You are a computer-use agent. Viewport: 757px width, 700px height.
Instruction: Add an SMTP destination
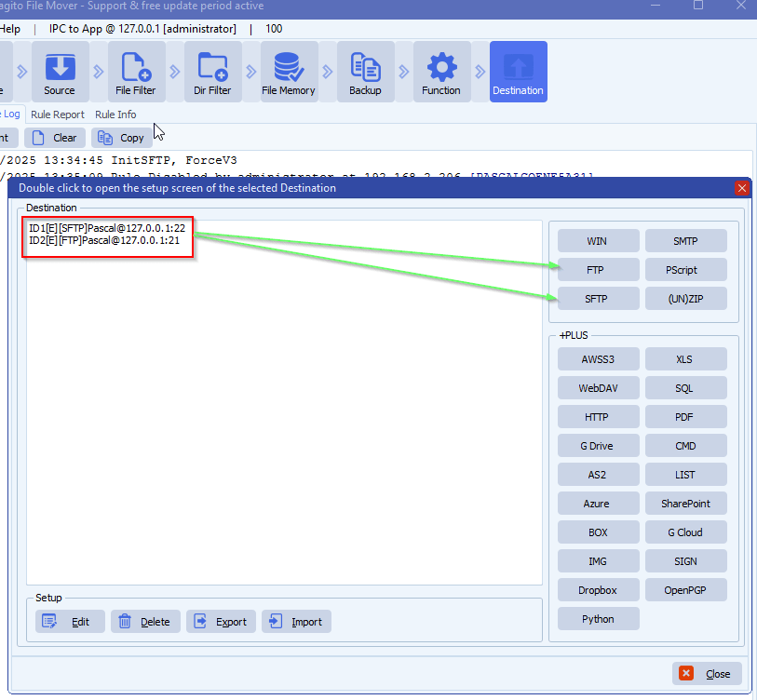point(685,241)
